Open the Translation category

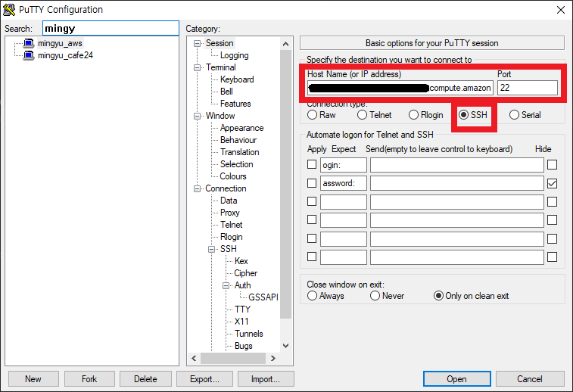pyautogui.click(x=239, y=152)
